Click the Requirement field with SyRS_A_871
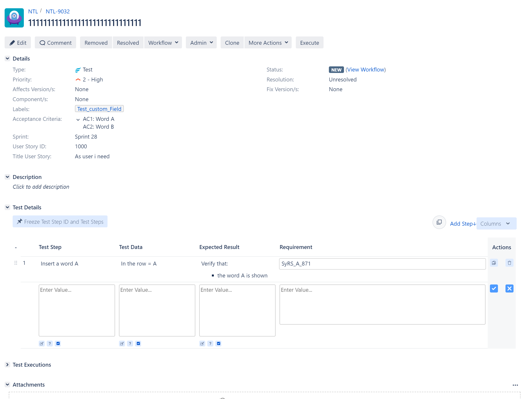Image resolution: width=532 pixels, height=399 pixels. click(x=382, y=264)
